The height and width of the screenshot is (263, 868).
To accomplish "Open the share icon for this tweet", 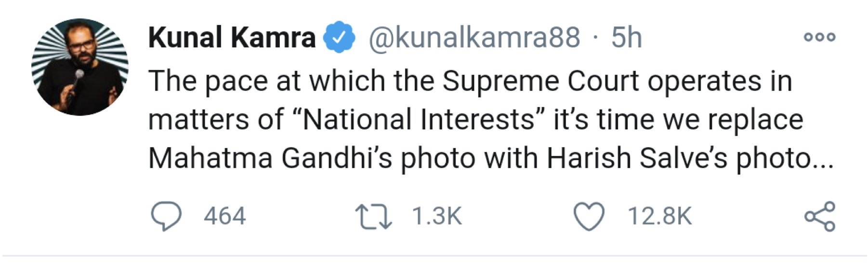I will pos(819,216).
